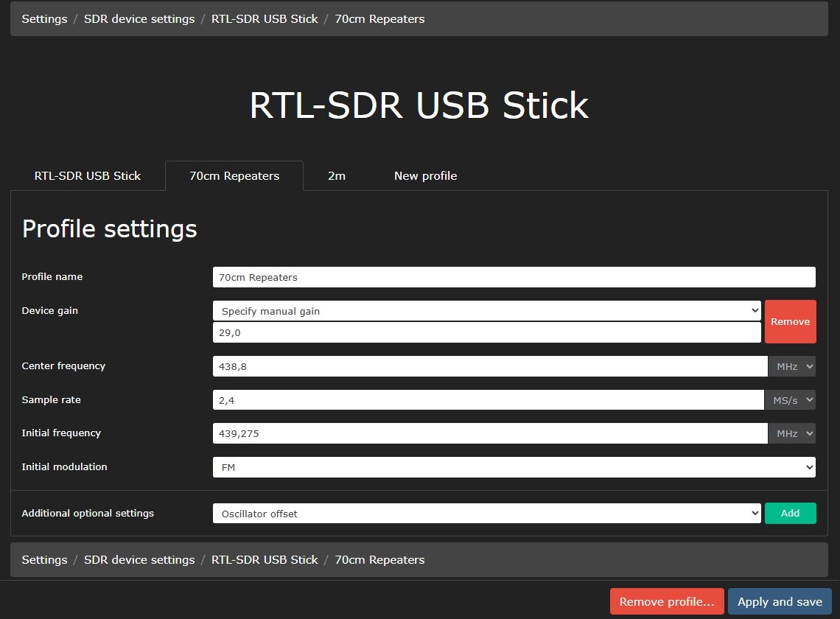840x619 pixels.
Task: Switch to the 2m profile tab
Action: pyautogui.click(x=337, y=176)
